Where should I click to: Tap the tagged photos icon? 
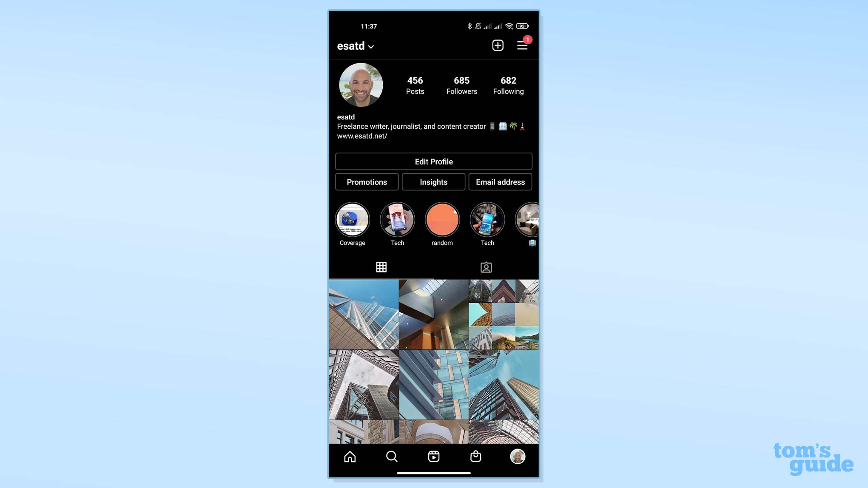coord(486,267)
